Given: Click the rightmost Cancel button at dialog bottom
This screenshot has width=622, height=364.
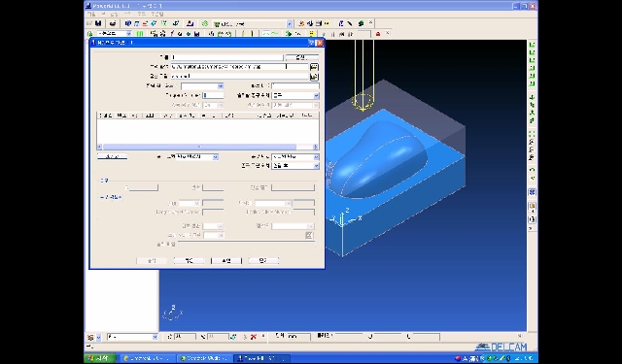Looking at the screenshot, I should [x=263, y=260].
